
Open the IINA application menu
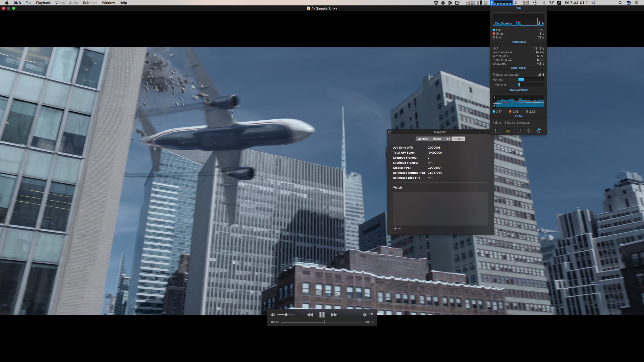17,3
